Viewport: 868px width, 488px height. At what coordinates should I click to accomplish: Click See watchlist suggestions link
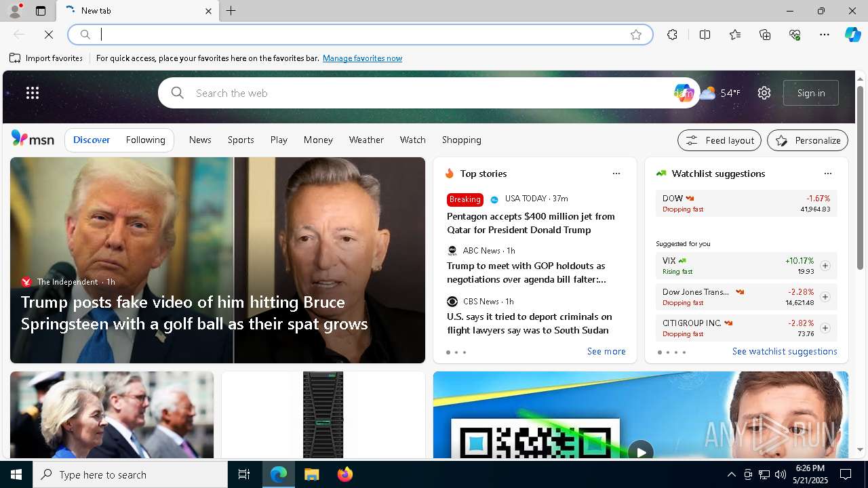(785, 351)
